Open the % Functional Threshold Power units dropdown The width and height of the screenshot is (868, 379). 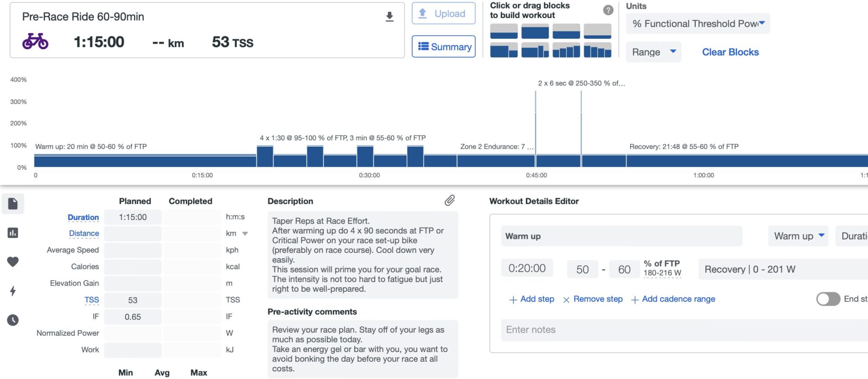698,24
